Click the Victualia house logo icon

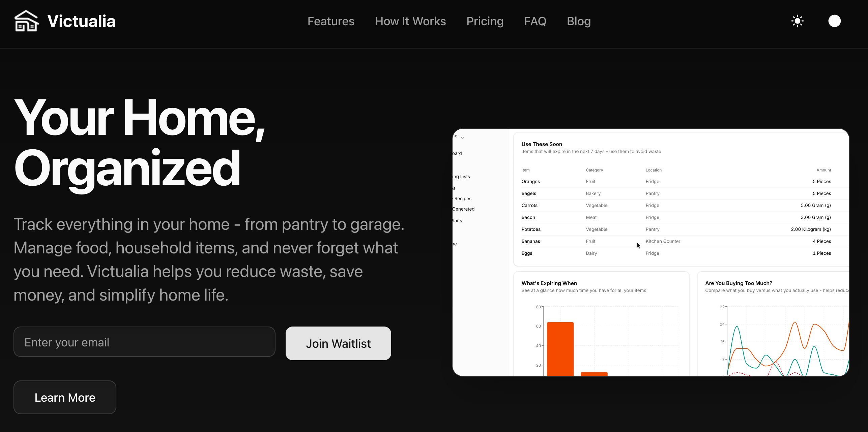[26, 21]
